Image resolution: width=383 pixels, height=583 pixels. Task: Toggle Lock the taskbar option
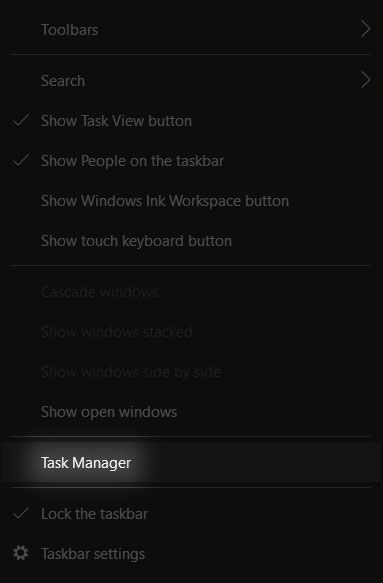[x=192, y=514]
